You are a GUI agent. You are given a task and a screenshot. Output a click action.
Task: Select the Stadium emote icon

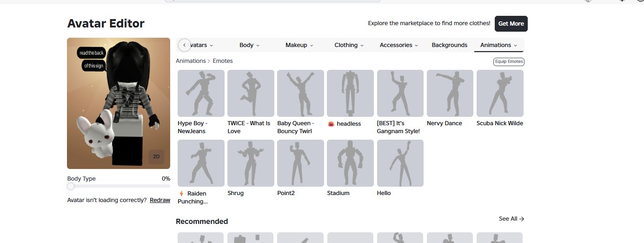tap(350, 163)
